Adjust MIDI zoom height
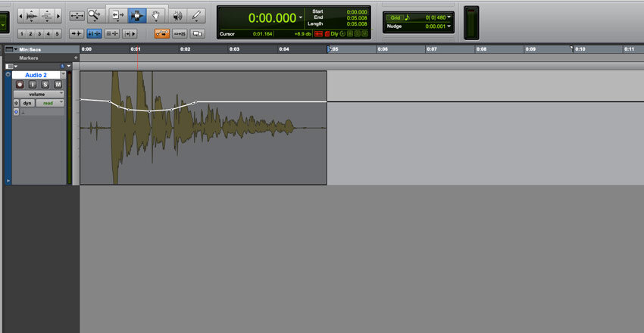This screenshot has height=333, width=644. [47, 17]
